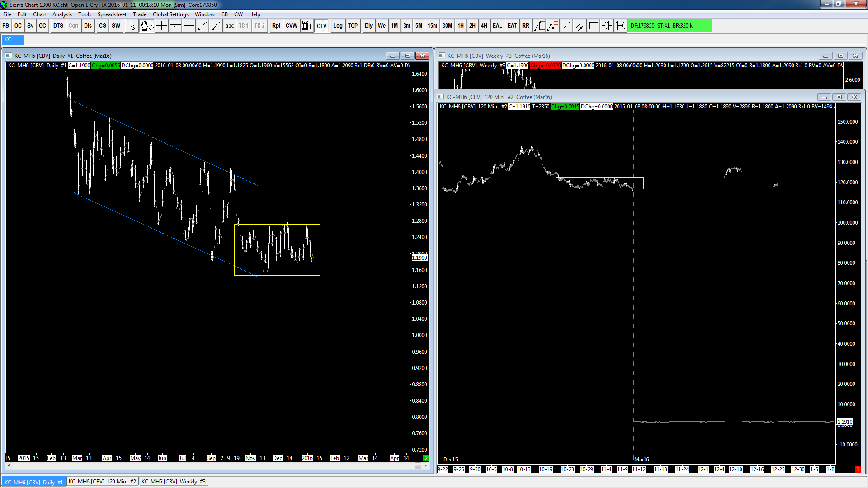The image size is (868, 488).
Task: Choose the horizontal line drawing tool
Action: [189, 26]
